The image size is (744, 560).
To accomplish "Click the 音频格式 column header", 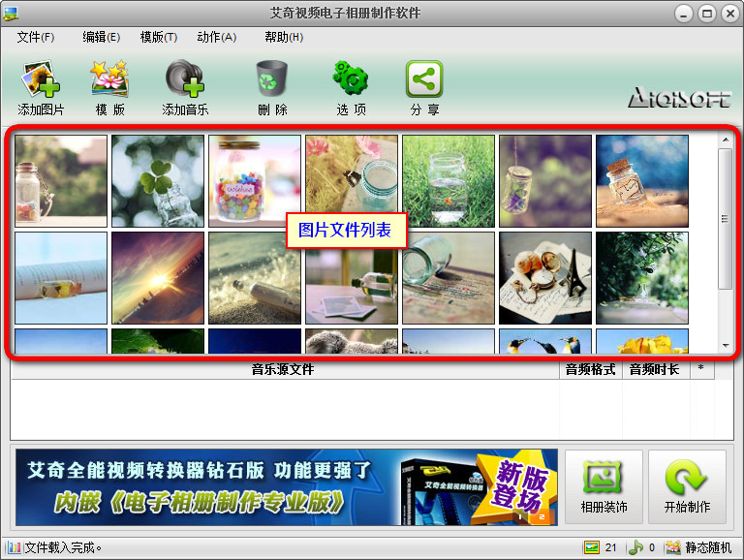I will (591, 369).
